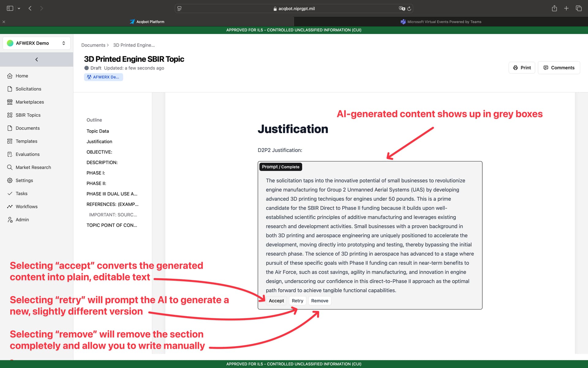Image resolution: width=588 pixels, height=368 pixels.
Task: Click the Safari share icon
Action: (554, 8)
